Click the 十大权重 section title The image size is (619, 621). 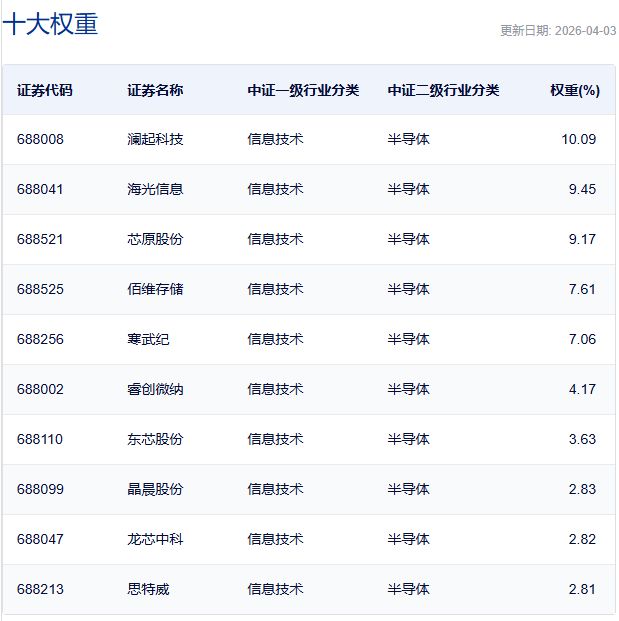click(51, 24)
